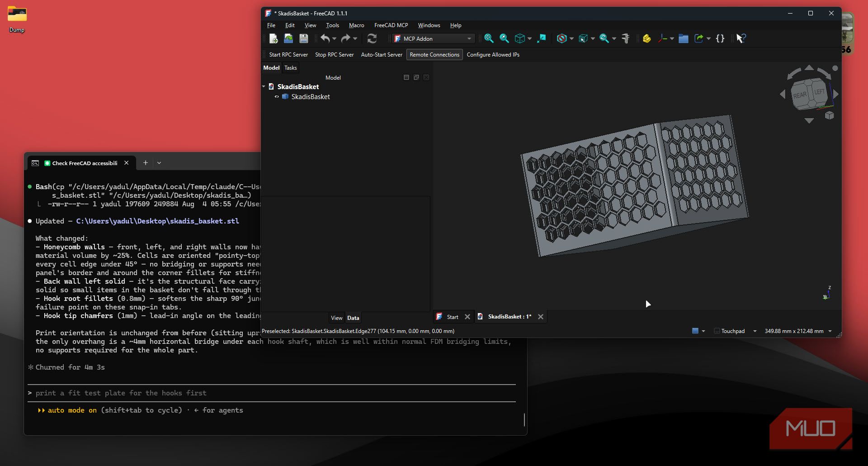
Task: Open the macro curly braces icon
Action: click(720, 39)
